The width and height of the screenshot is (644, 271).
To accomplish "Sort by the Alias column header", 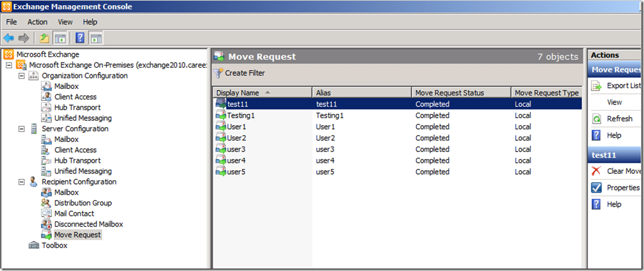I will (362, 93).
